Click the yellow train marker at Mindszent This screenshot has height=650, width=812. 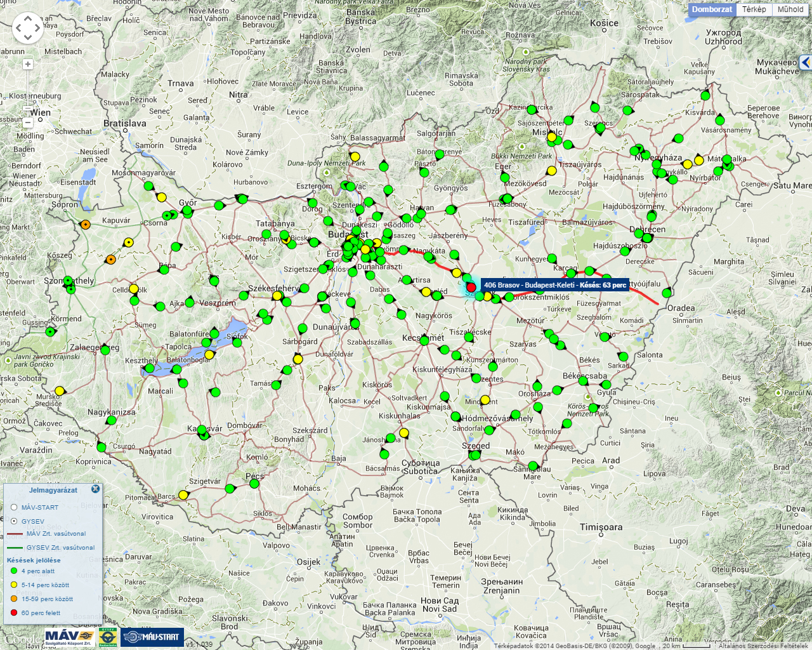click(x=485, y=400)
